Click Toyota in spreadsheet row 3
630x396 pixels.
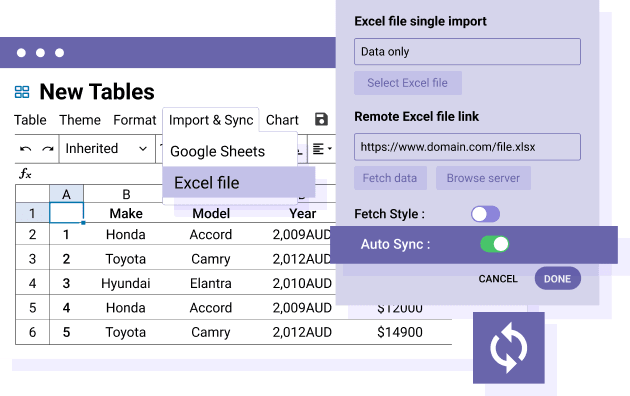tap(126, 259)
